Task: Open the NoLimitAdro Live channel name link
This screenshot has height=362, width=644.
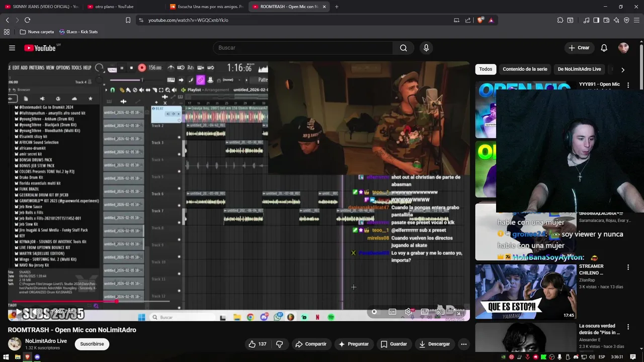Action: tap(46, 341)
